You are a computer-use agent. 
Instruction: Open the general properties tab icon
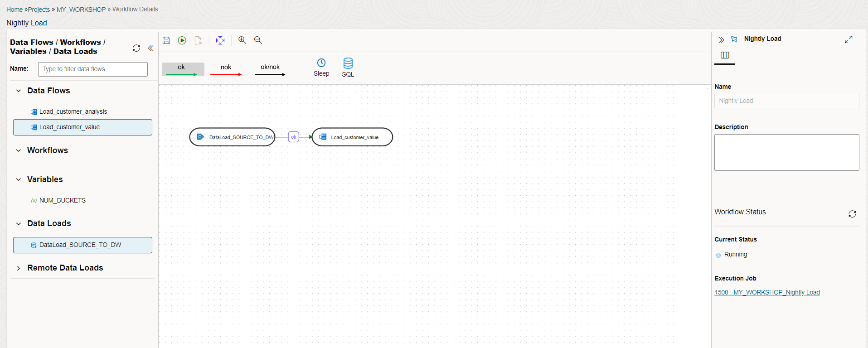(725, 55)
